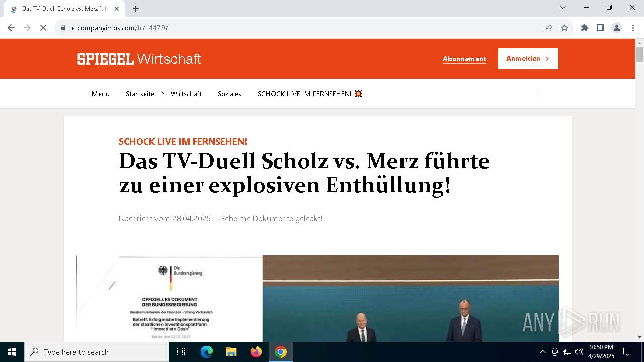The image size is (644, 362).
Task: Go back using the browser back arrow
Action: tap(11, 28)
